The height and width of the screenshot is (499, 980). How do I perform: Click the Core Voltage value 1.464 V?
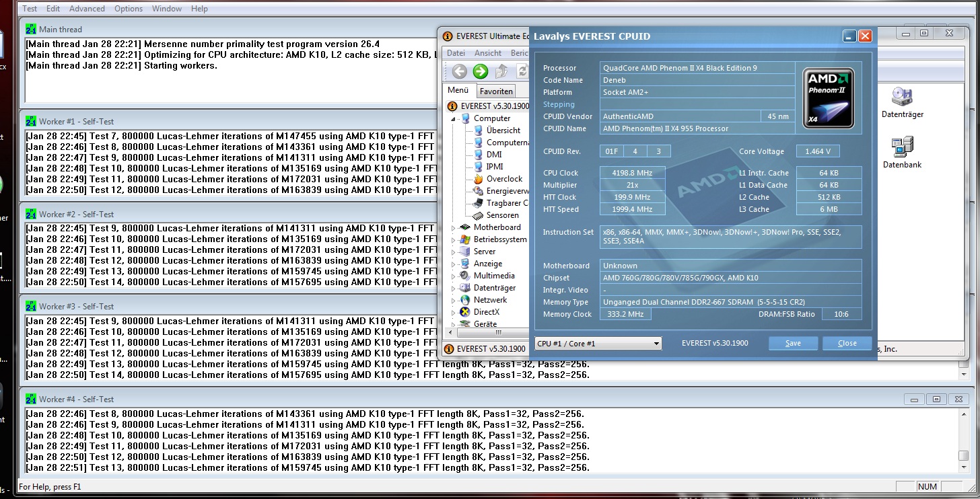pos(818,151)
